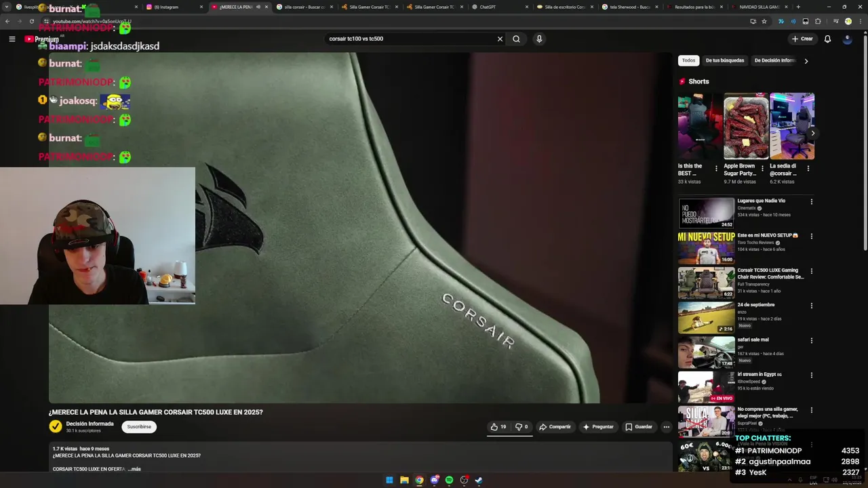
Task: Open Discord from the taskbar
Action: coord(434,480)
